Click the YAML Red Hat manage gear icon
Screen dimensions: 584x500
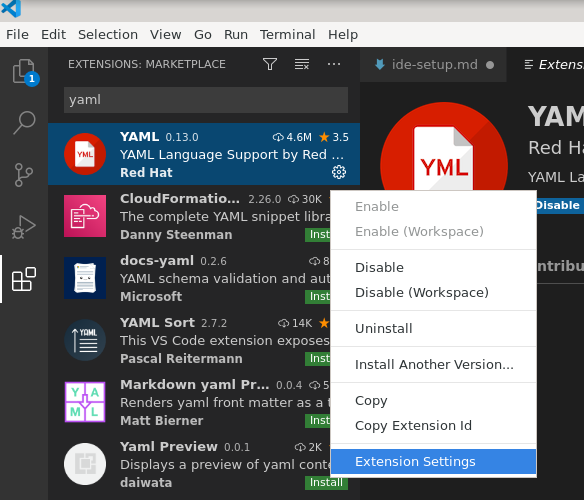(x=339, y=172)
